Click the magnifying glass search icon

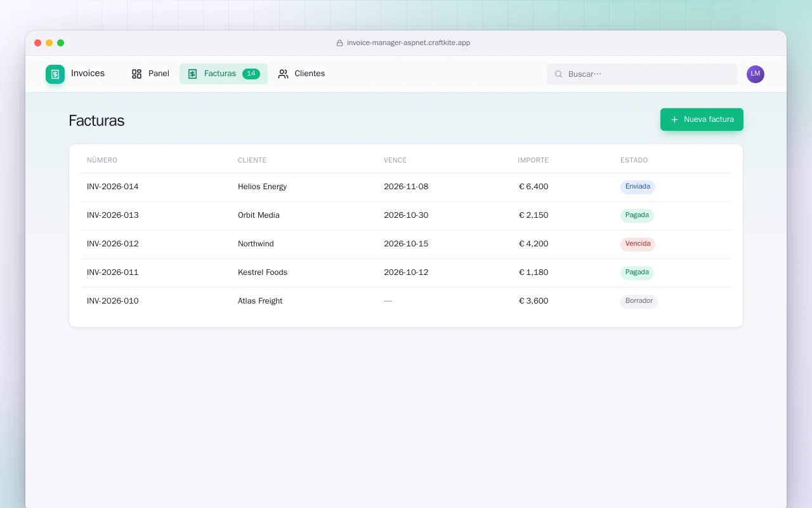coord(559,74)
